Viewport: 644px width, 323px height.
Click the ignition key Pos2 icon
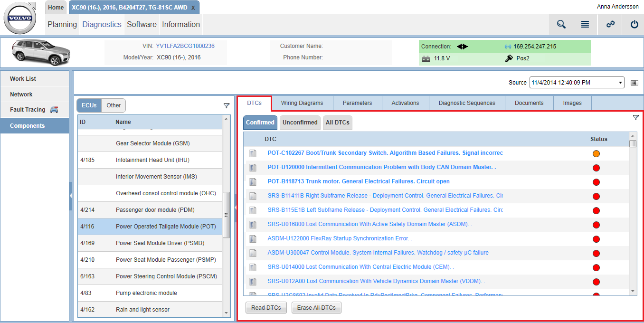point(509,58)
